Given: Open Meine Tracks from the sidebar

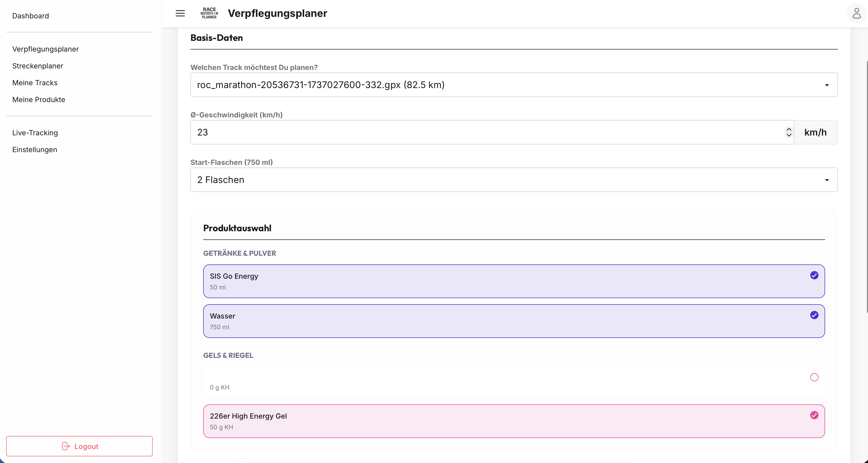Looking at the screenshot, I should pos(35,82).
